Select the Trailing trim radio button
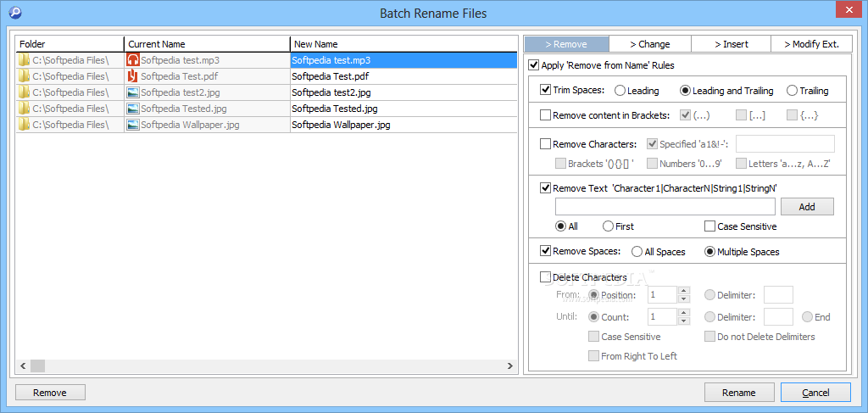 [792, 90]
